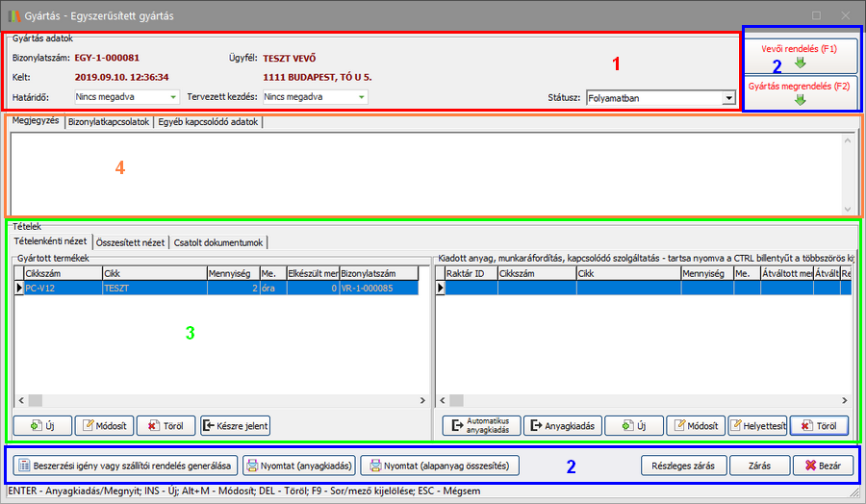Open the Státusz combo box

[x=727, y=97]
